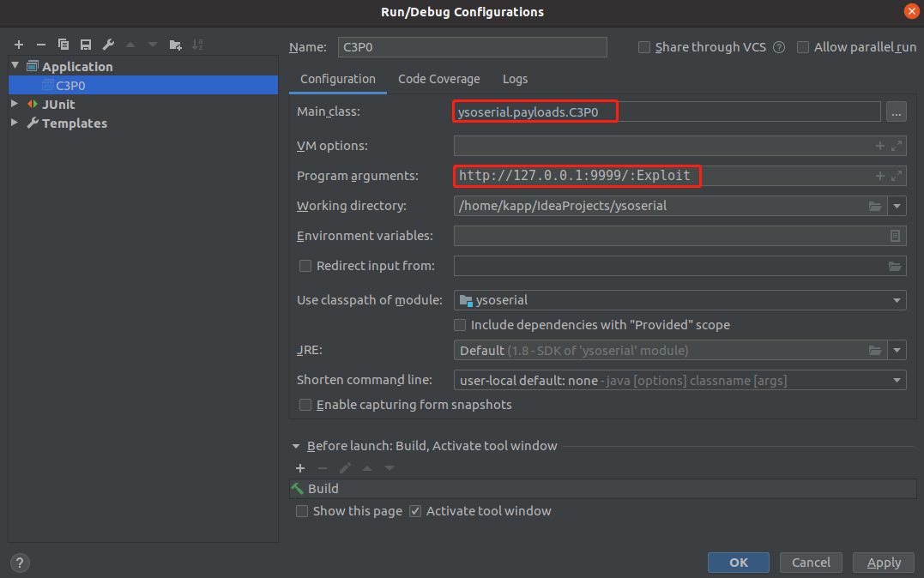Click into the Name field containing C3P0
Screen dimensions: 924x578
472,47
